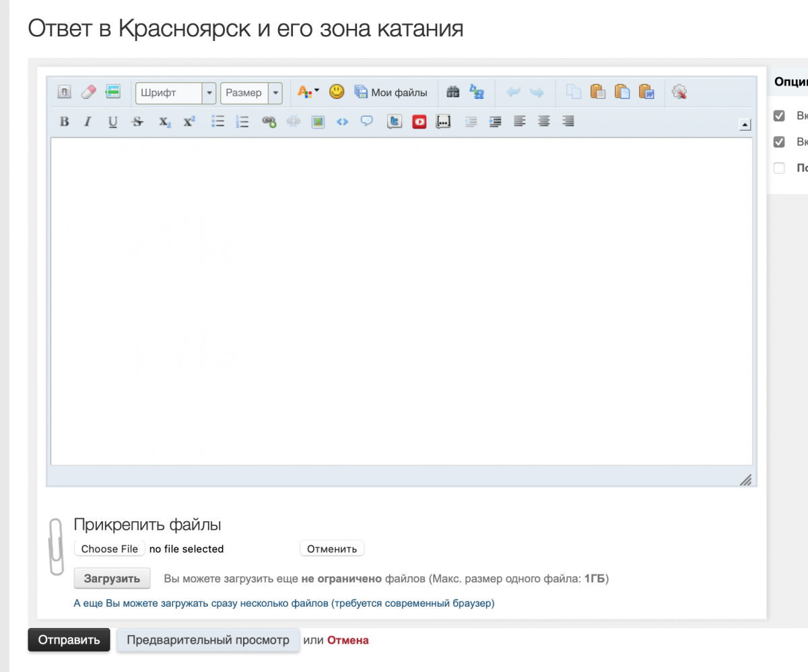
Task: Click the insert image icon
Action: 318,122
